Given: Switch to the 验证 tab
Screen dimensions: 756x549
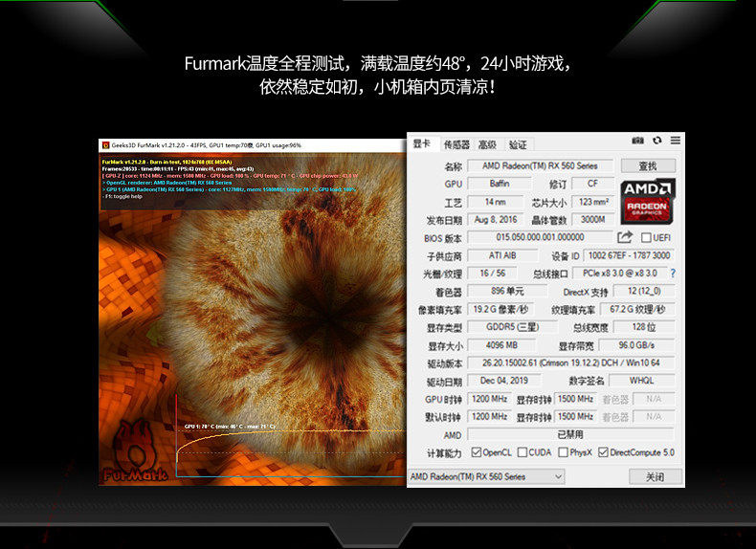Looking at the screenshot, I should click(518, 144).
